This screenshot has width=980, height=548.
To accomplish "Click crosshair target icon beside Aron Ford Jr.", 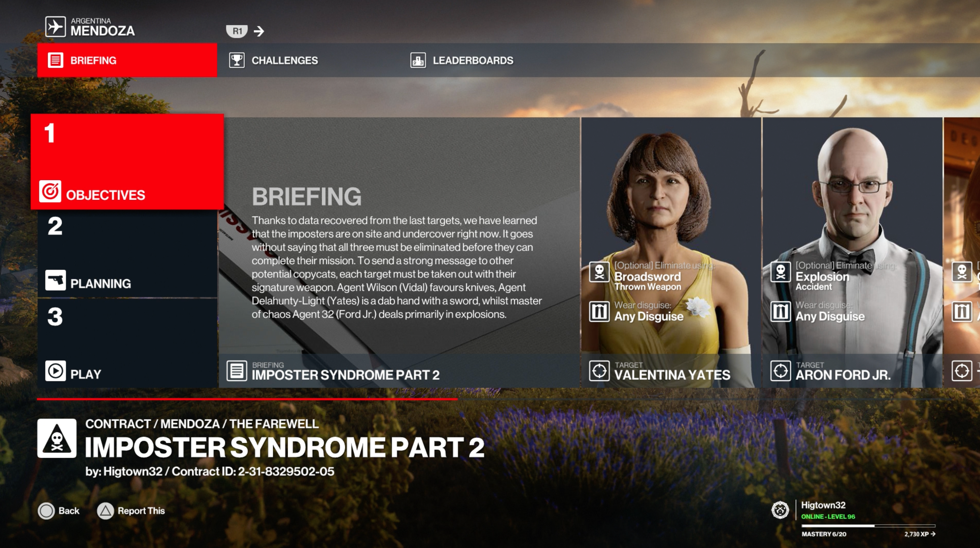I will pos(781,371).
